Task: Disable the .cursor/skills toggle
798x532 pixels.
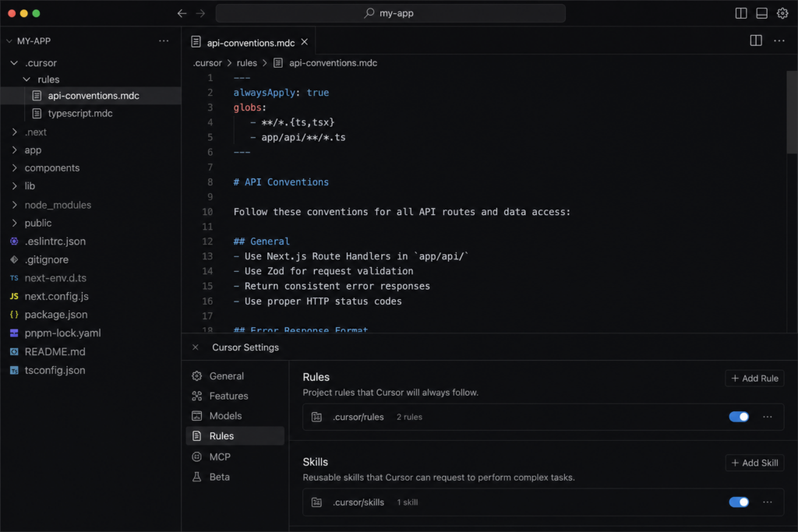Action: coord(739,502)
